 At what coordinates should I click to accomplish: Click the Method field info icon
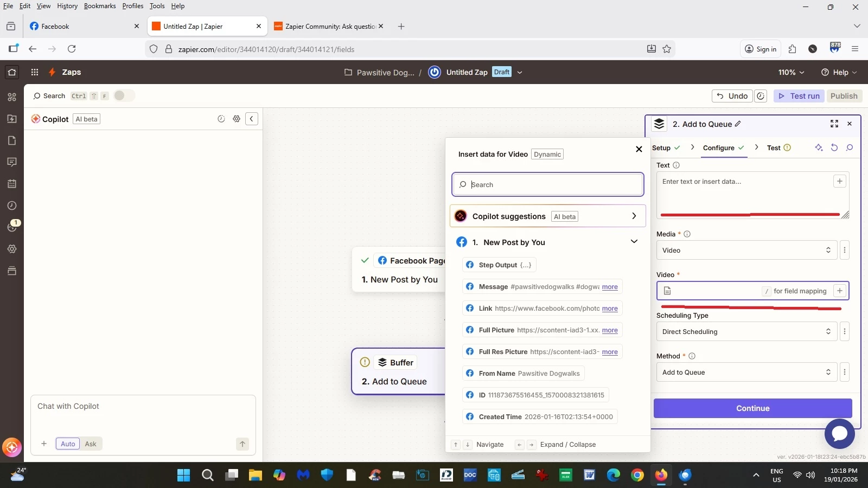point(692,356)
